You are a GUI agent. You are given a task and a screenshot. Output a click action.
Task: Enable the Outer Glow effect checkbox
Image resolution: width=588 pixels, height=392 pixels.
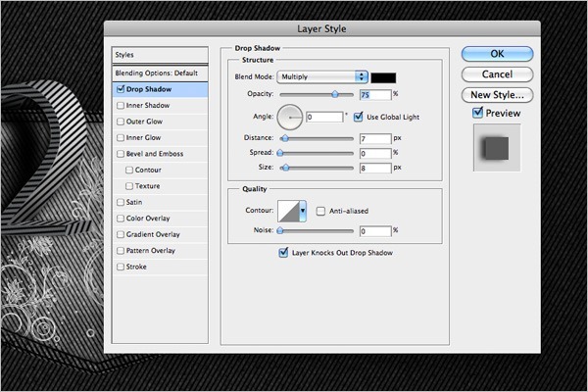point(121,122)
